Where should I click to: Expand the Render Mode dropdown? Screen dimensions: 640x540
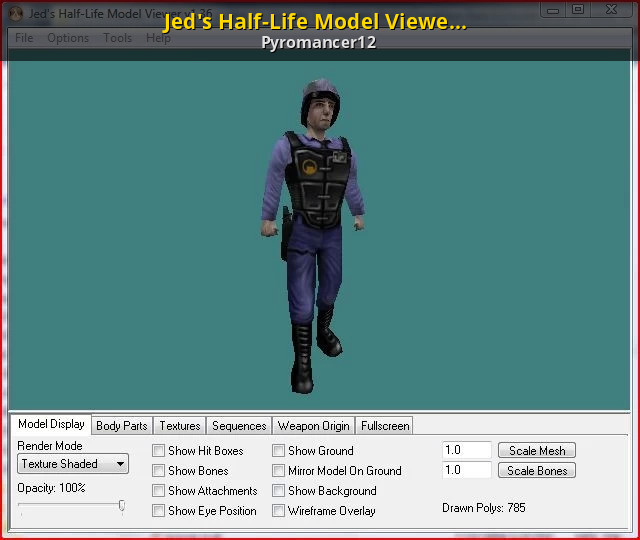click(x=73, y=464)
